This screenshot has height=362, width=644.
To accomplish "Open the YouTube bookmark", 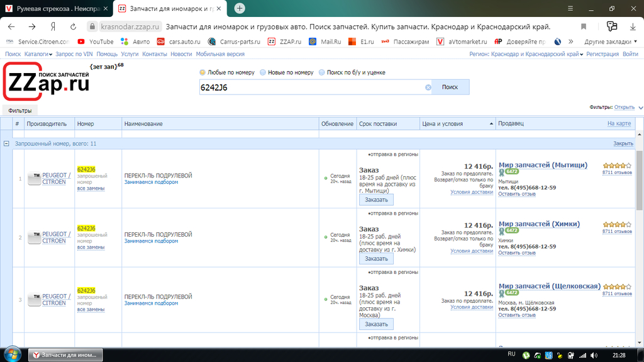I will click(x=96, y=42).
